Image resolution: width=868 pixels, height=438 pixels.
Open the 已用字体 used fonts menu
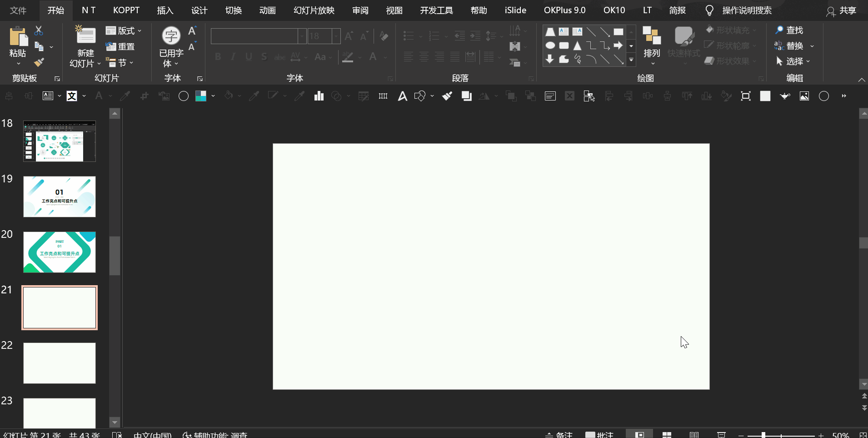pos(171,47)
